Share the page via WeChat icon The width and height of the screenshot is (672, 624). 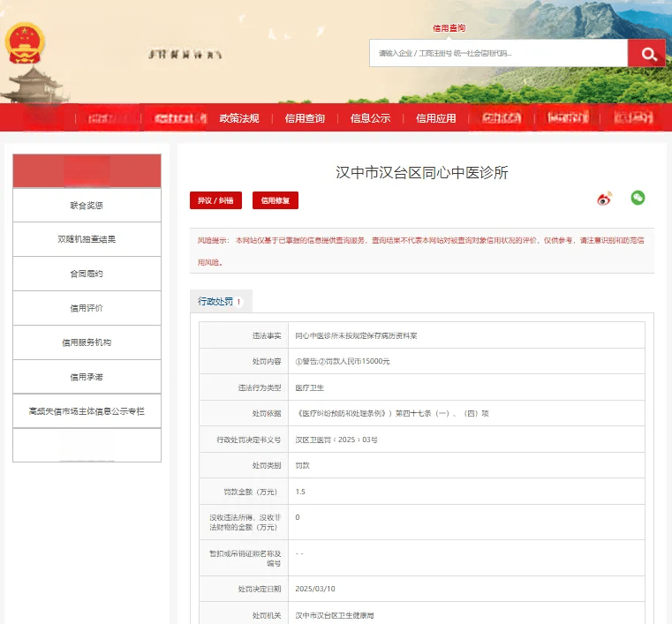click(638, 198)
